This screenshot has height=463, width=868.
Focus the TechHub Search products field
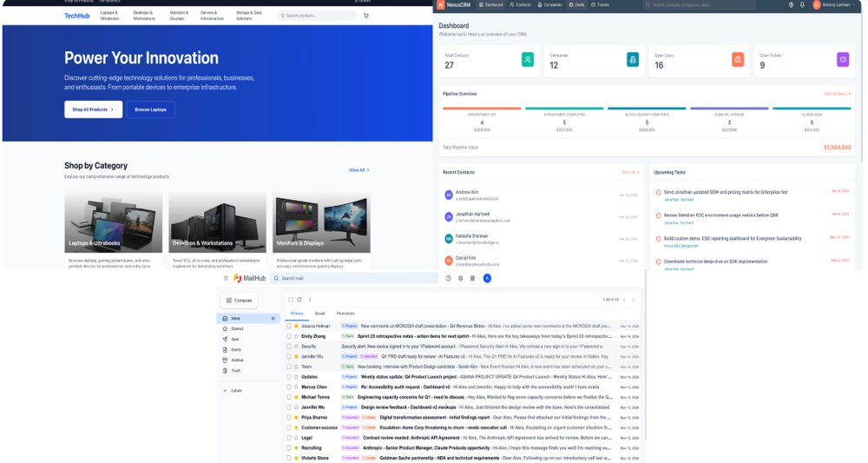point(317,16)
